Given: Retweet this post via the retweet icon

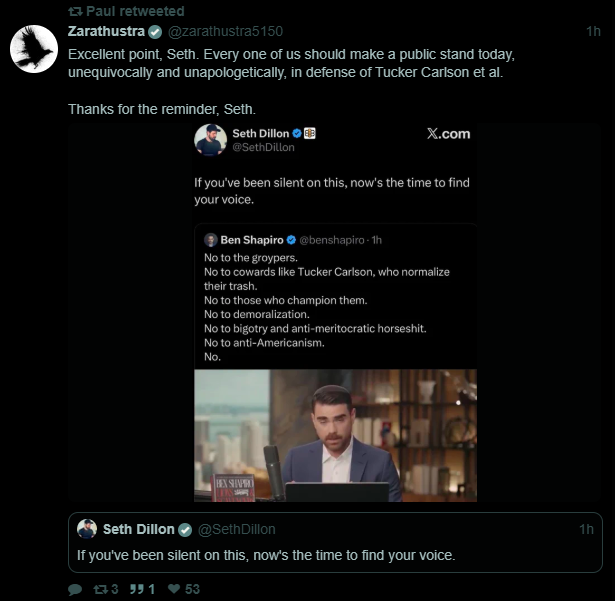Looking at the screenshot, I should (101, 589).
